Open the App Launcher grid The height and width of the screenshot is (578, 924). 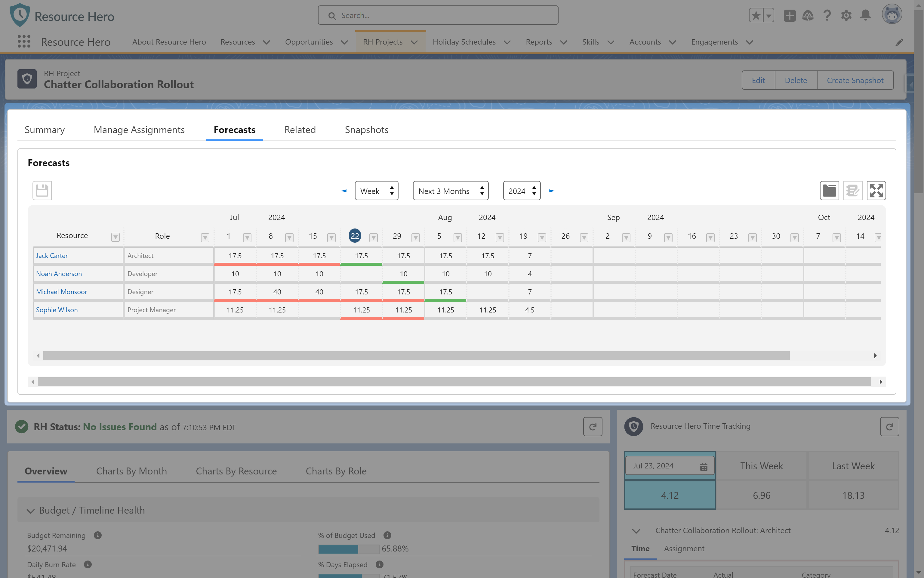(24, 41)
